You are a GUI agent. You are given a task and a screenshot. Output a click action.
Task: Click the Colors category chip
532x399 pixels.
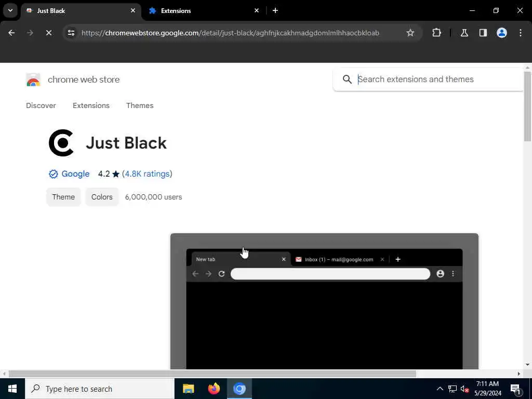[x=102, y=197]
